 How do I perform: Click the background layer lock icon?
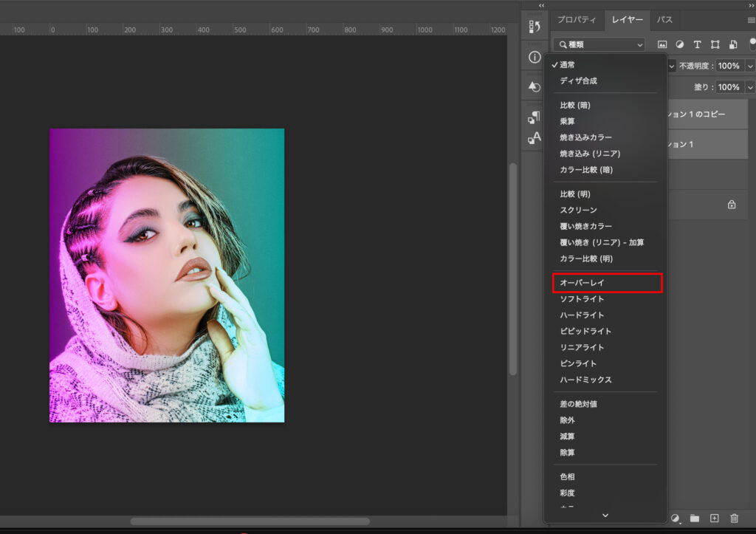[732, 205]
